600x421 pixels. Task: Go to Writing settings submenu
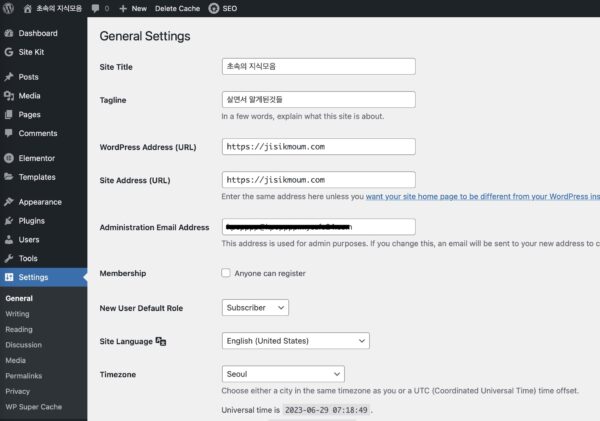[17, 314]
